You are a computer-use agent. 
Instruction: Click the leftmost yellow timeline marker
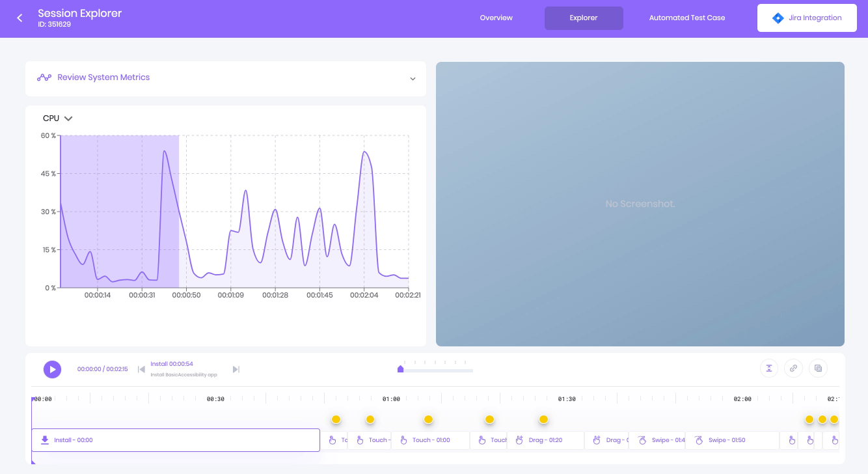click(x=336, y=419)
